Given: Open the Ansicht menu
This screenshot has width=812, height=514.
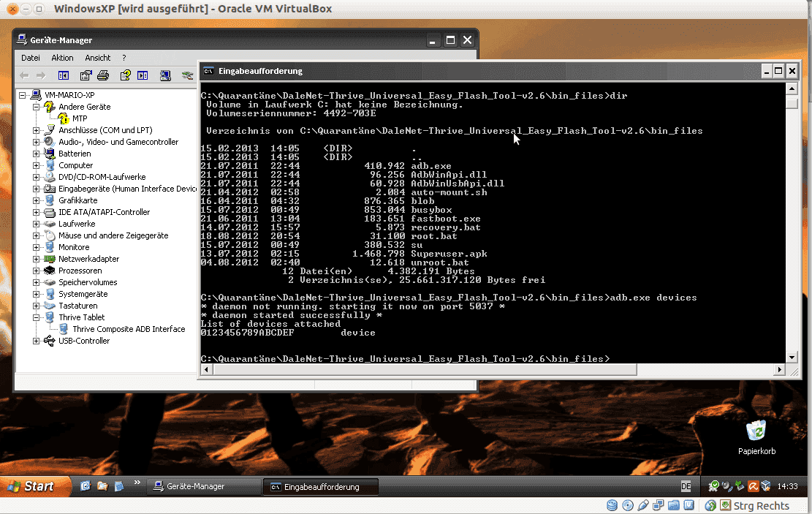Looking at the screenshot, I should (98, 58).
